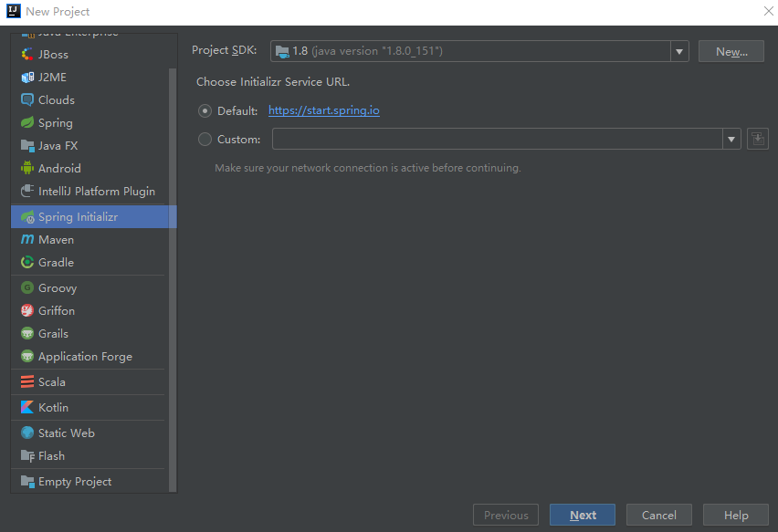Screen dimensions: 778x532
Task: Click the IntelliJ Platform Plugin icon
Action: tap(27, 191)
